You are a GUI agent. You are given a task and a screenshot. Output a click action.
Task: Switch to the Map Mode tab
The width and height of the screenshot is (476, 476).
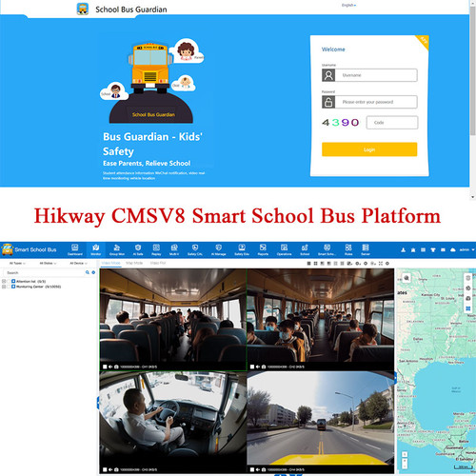(134, 263)
